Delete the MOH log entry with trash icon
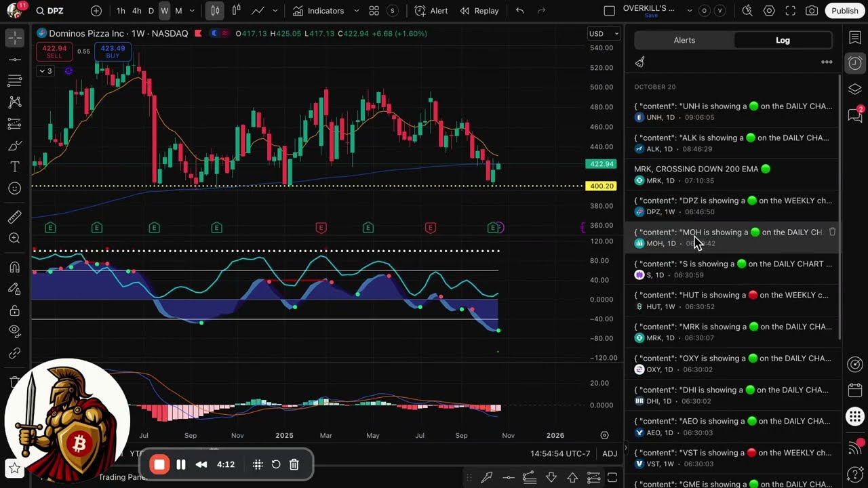 point(832,232)
